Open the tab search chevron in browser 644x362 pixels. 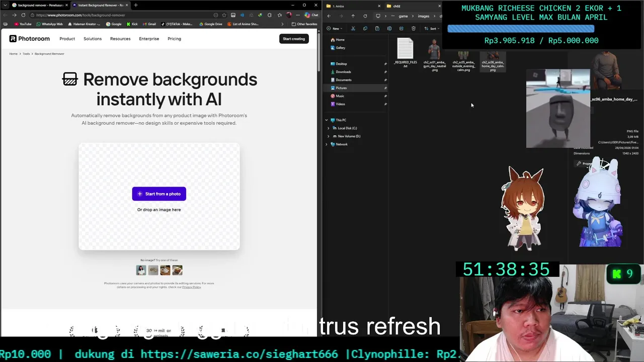point(5,5)
